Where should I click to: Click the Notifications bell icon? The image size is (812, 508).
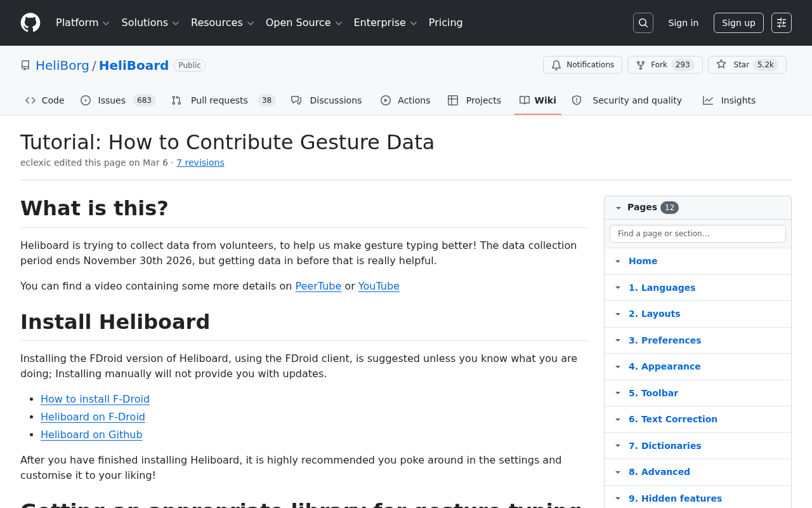(x=556, y=65)
